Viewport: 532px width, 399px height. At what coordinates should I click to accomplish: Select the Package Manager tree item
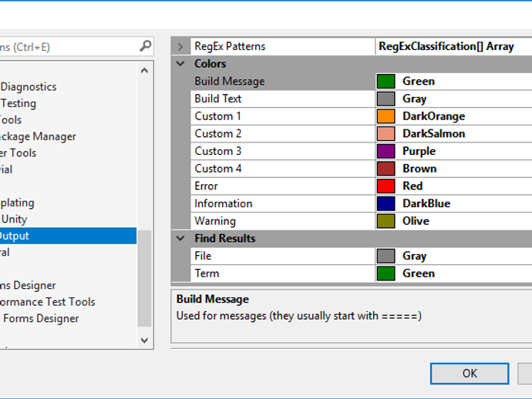(x=38, y=136)
